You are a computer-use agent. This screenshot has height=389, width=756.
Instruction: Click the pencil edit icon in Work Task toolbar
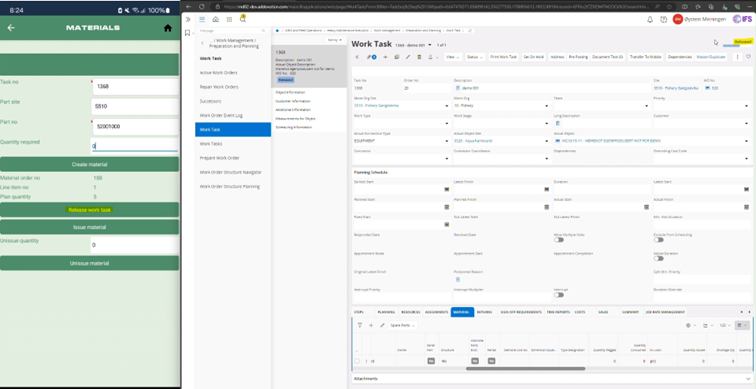(x=407, y=57)
